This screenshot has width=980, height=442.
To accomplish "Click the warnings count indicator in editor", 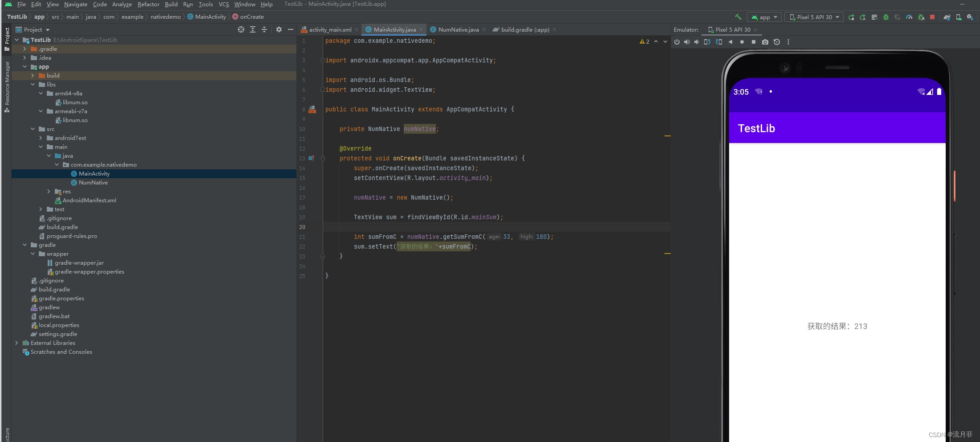I will pos(644,41).
